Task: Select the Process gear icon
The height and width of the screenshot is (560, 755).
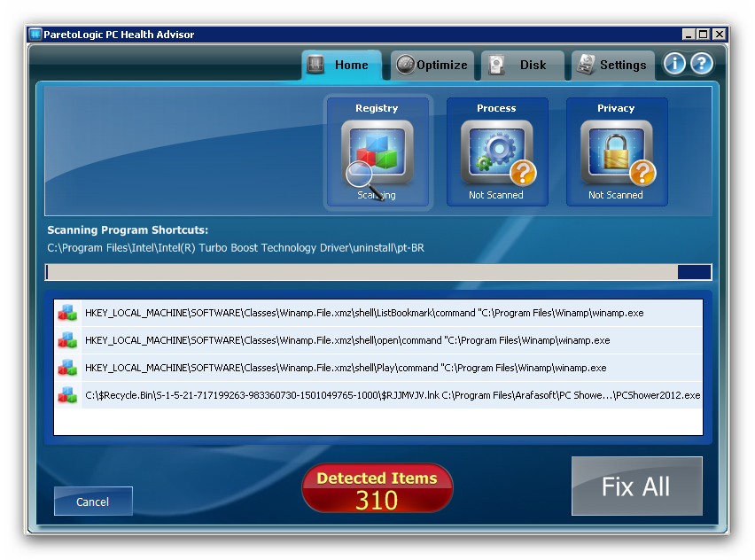Action: point(497,153)
